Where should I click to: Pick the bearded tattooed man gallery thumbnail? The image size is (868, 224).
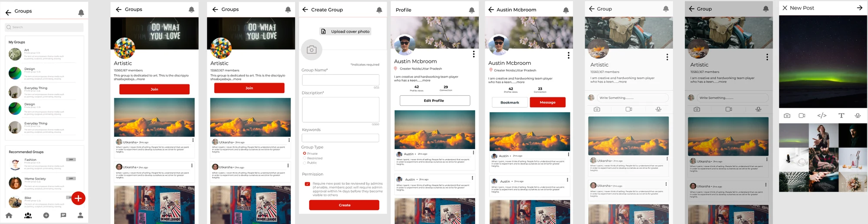pos(823,160)
